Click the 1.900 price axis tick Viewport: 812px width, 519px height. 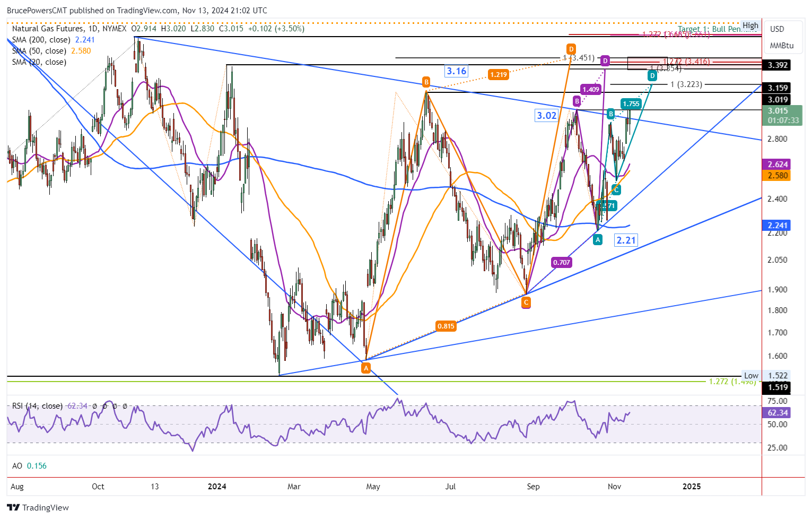point(777,290)
